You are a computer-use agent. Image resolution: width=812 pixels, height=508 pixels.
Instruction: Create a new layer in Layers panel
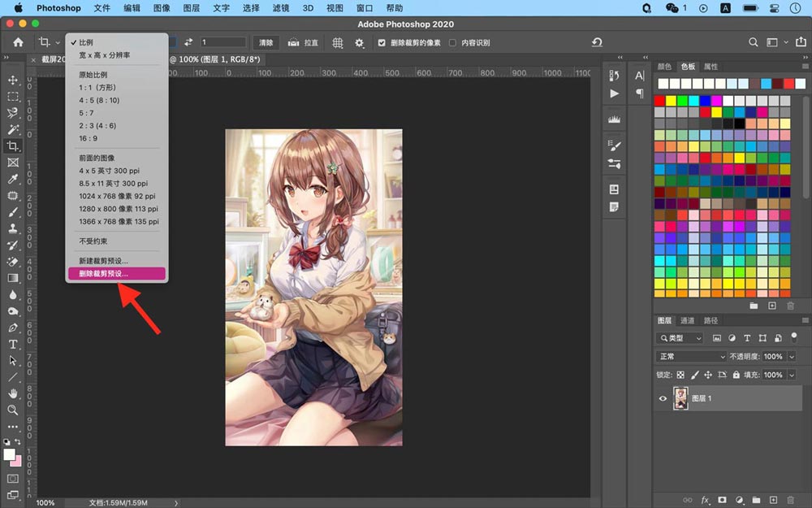[773, 500]
